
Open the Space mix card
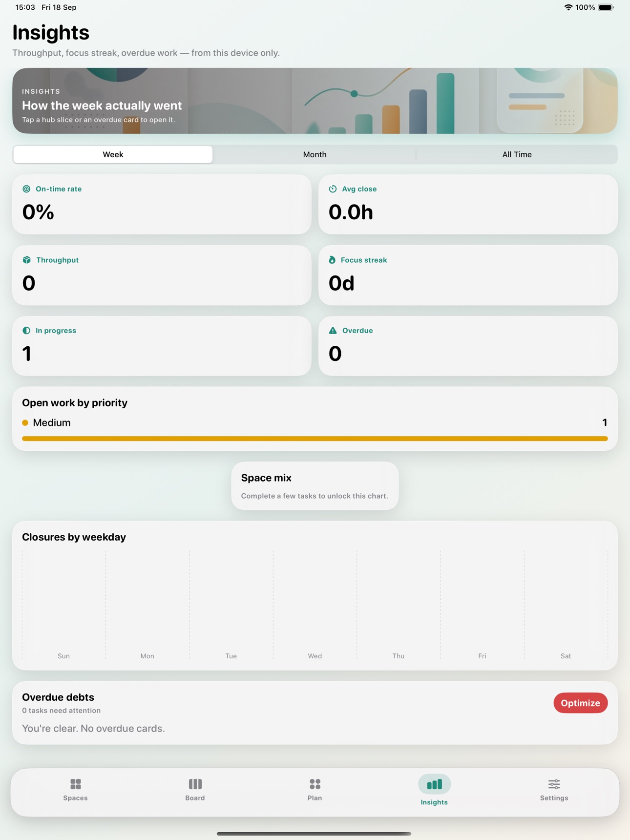pyautogui.click(x=315, y=486)
